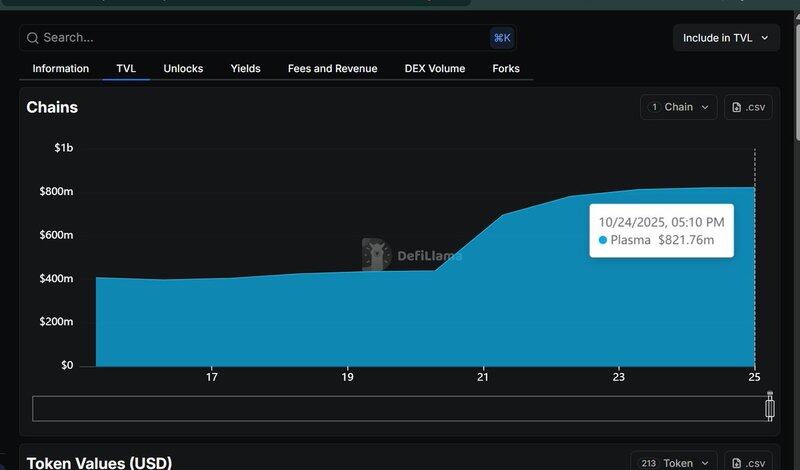Focus the Search input field
Viewport: 800px width, 470px height.
coord(260,38)
